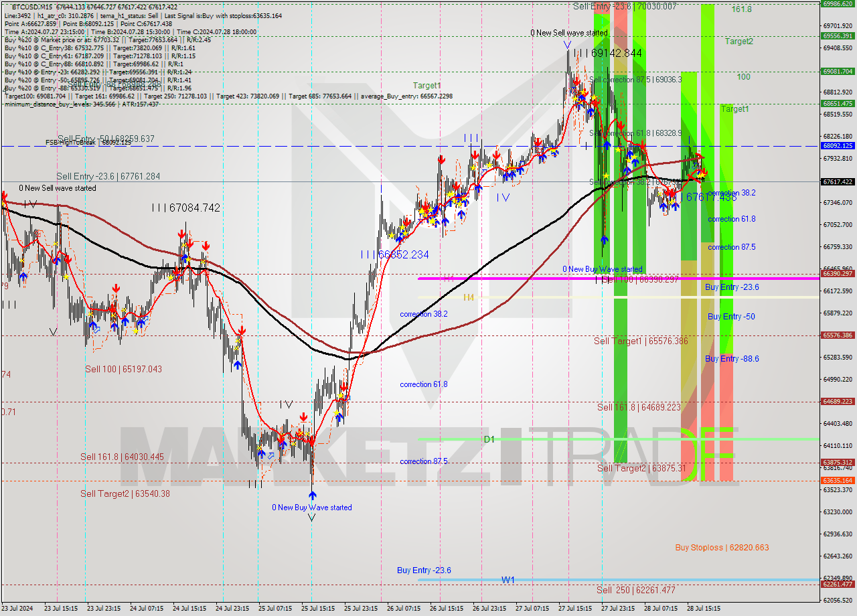Click the '27 Jul 23:15' time axis label
The image size is (857, 616).
click(x=618, y=609)
